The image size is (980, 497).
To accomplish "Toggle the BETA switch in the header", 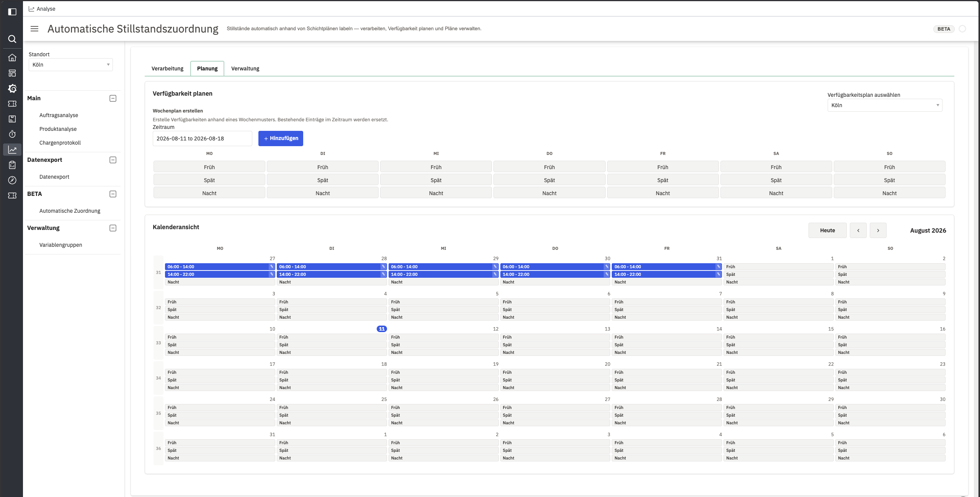I will [962, 29].
